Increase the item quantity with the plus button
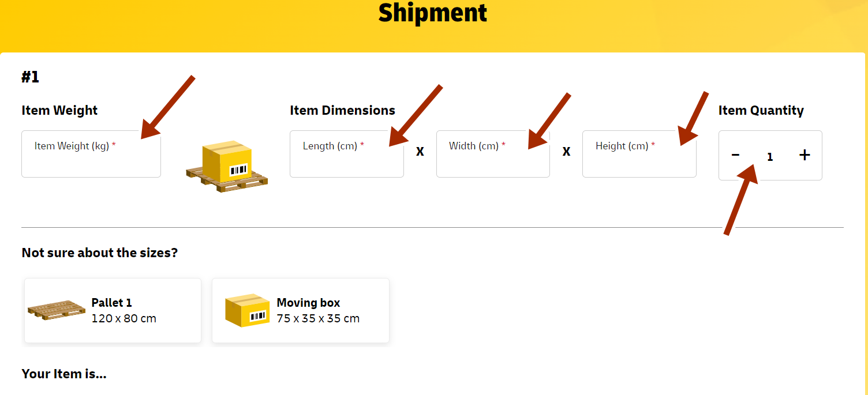 (x=805, y=155)
